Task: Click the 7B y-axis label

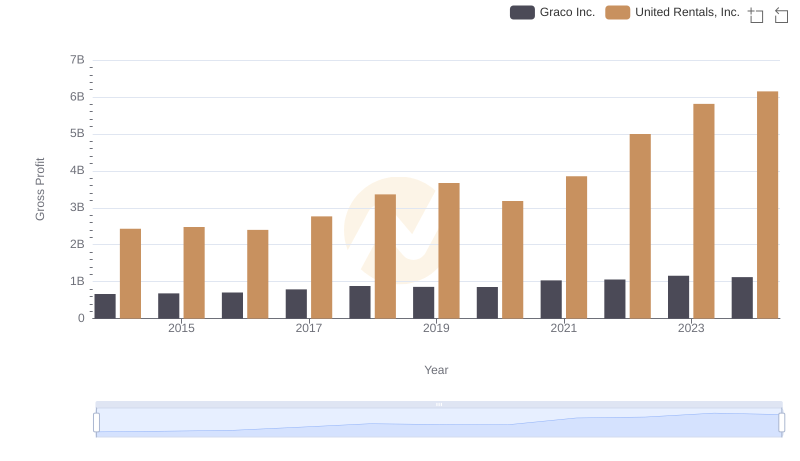Action: click(77, 60)
